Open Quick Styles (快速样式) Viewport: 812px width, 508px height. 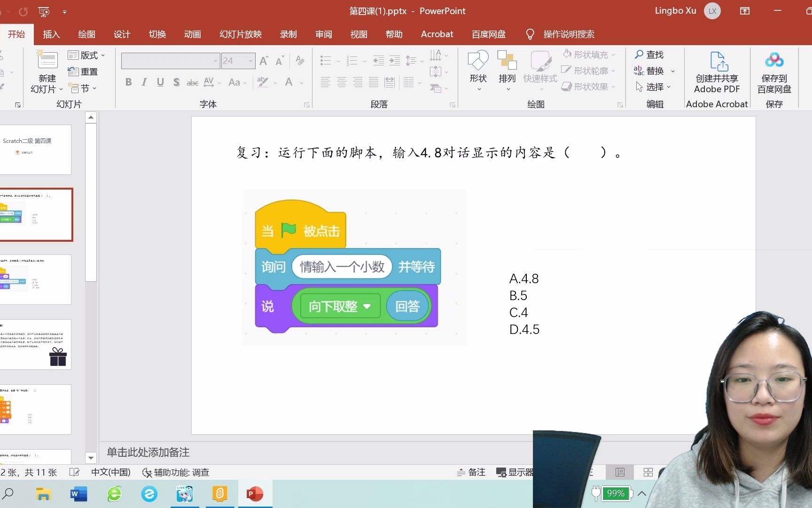[x=540, y=71]
